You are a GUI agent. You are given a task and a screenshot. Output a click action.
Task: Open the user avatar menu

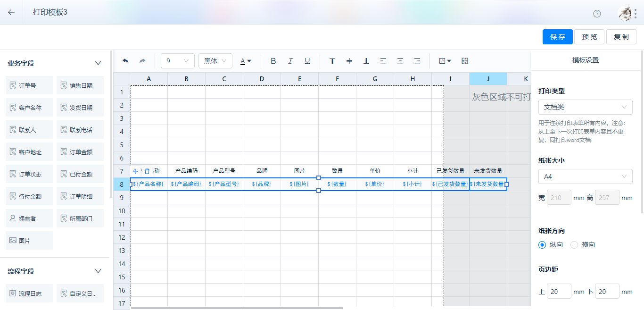[x=625, y=13]
